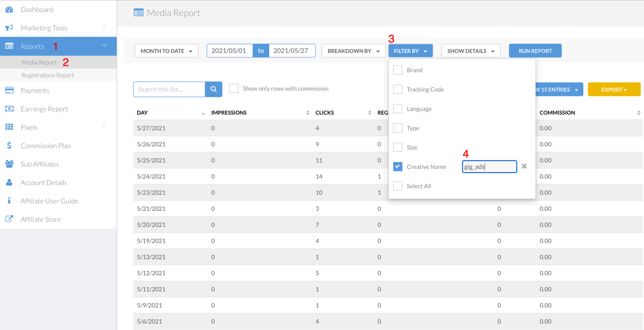Screen dimensions: 644x330
Task: Select the Sub Affiliates people icon
Action: [9, 164]
